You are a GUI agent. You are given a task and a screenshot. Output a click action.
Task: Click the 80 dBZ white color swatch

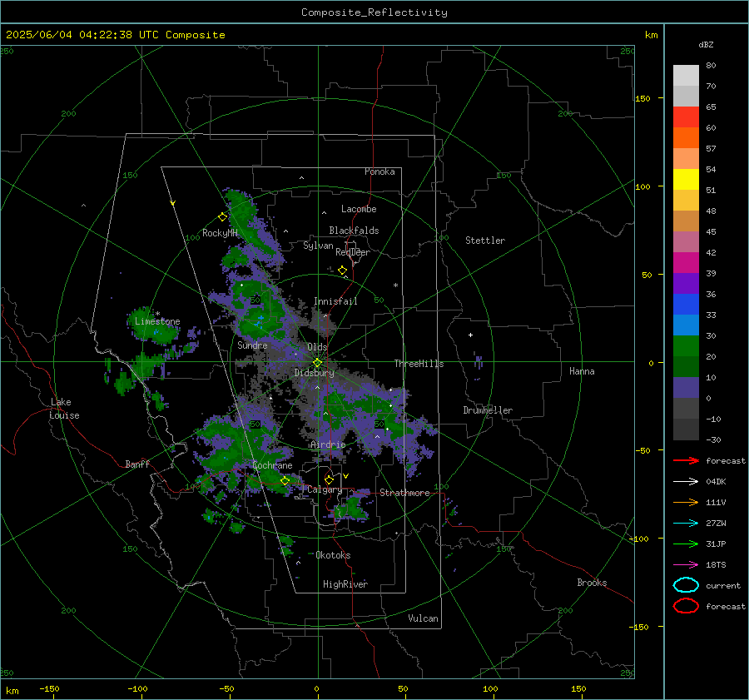click(686, 76)
